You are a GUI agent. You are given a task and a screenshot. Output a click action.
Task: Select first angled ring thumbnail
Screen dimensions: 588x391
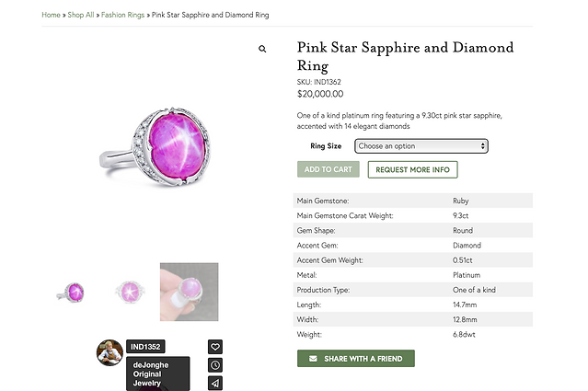point(71,292)
